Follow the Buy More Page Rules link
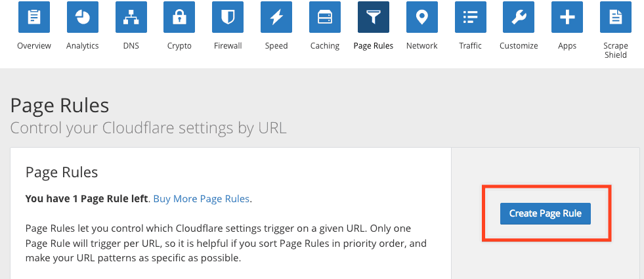 pyautogui.click(x=202, y=199)
